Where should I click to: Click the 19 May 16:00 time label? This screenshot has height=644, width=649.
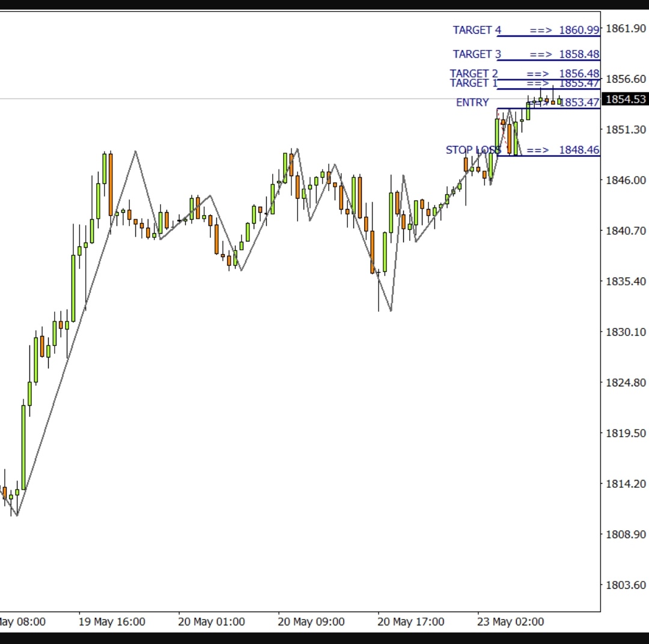(x=112, y=622)
